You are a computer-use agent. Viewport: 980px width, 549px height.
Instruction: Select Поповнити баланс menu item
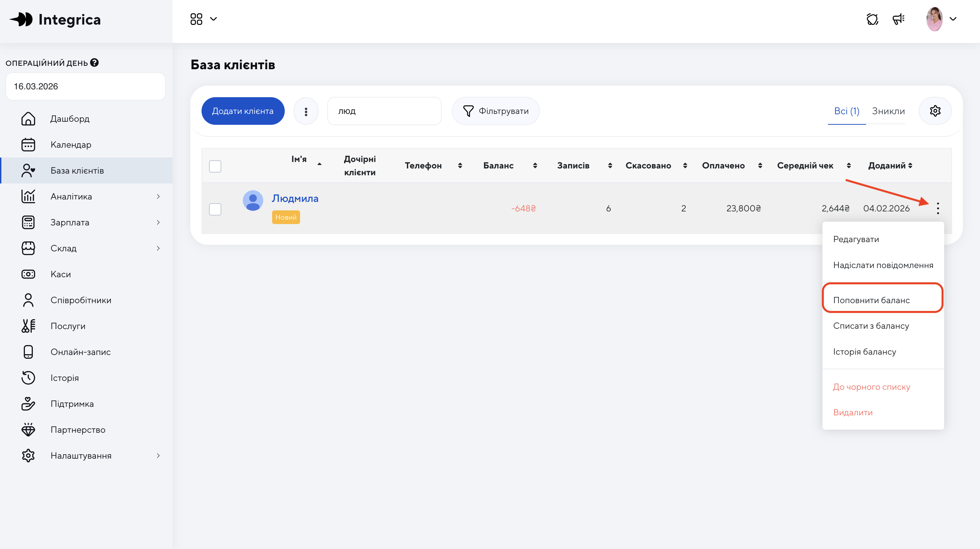coord(871,300)
